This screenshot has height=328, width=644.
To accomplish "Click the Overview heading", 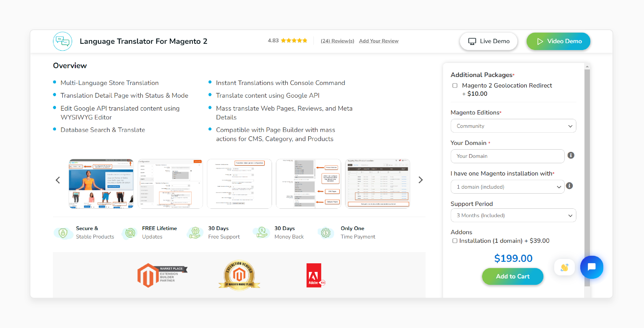I will click(70, 65).
